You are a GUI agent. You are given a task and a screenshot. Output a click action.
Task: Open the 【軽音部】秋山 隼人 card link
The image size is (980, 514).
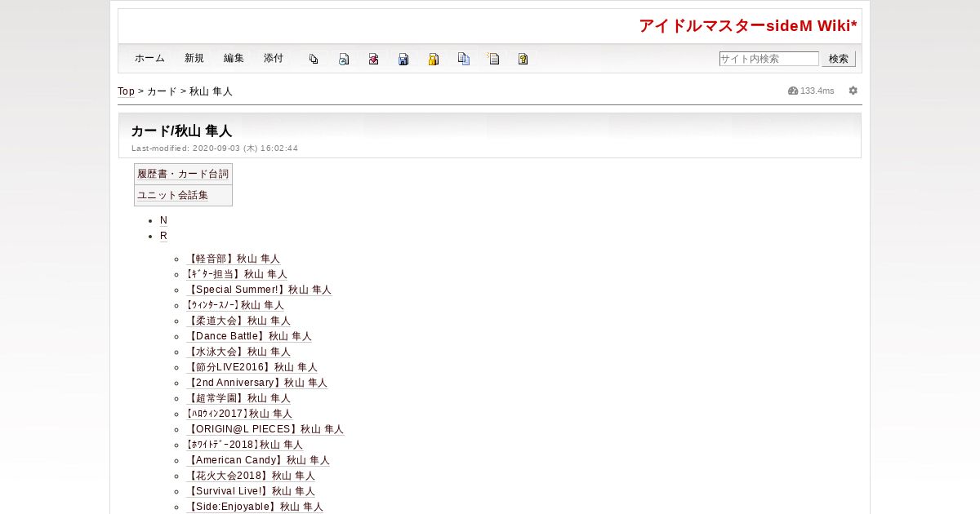[233, 259]
